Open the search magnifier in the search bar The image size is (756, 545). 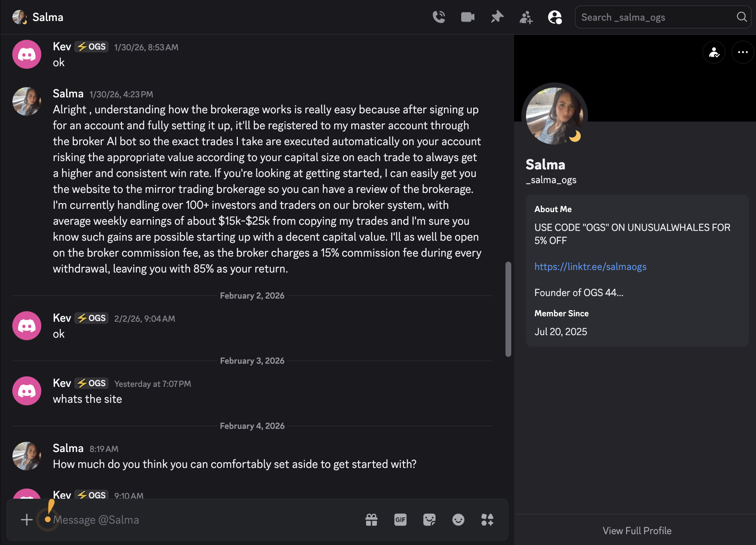click(742, 17)
